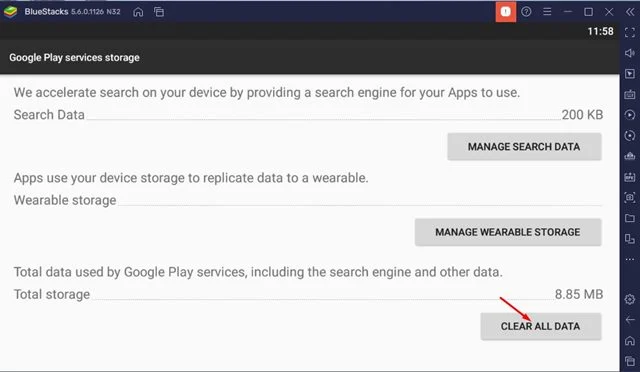Click the rotate screen icon in sidebar
This screenshot has height=372, width=640.
[630, 136]
